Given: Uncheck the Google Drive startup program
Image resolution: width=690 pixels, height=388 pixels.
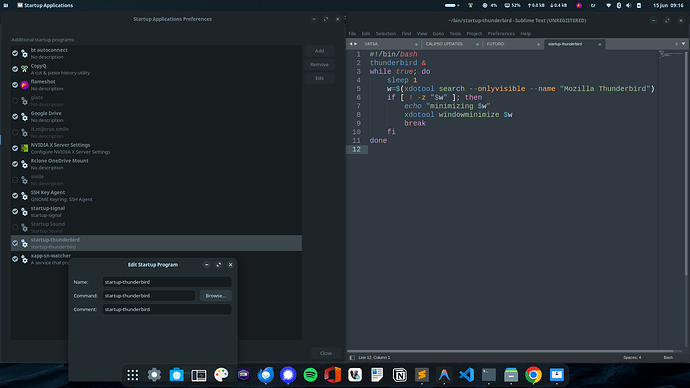Looking at the screenshot, I should point(15,117).
